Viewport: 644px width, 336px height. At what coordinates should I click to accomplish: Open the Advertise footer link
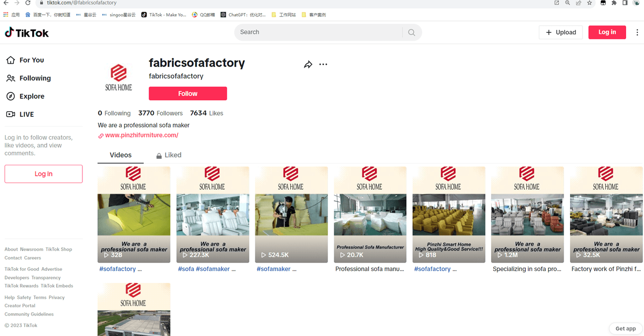[x=52, y=269]
